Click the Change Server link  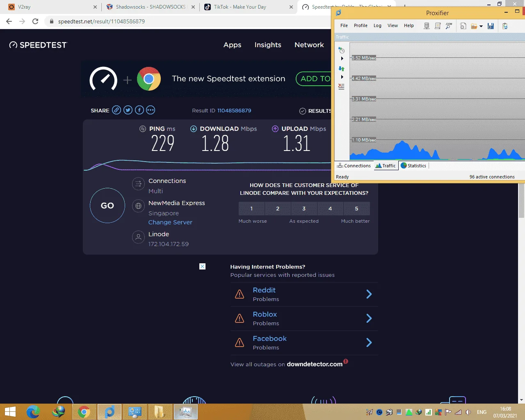point(170,222)
